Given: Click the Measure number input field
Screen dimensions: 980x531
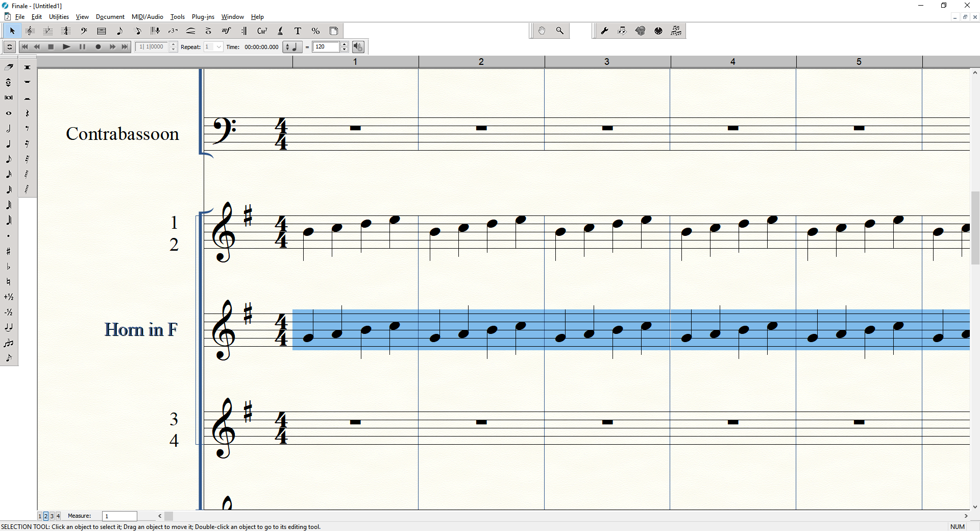Looking at the screenshot, I should pos(119,516).
